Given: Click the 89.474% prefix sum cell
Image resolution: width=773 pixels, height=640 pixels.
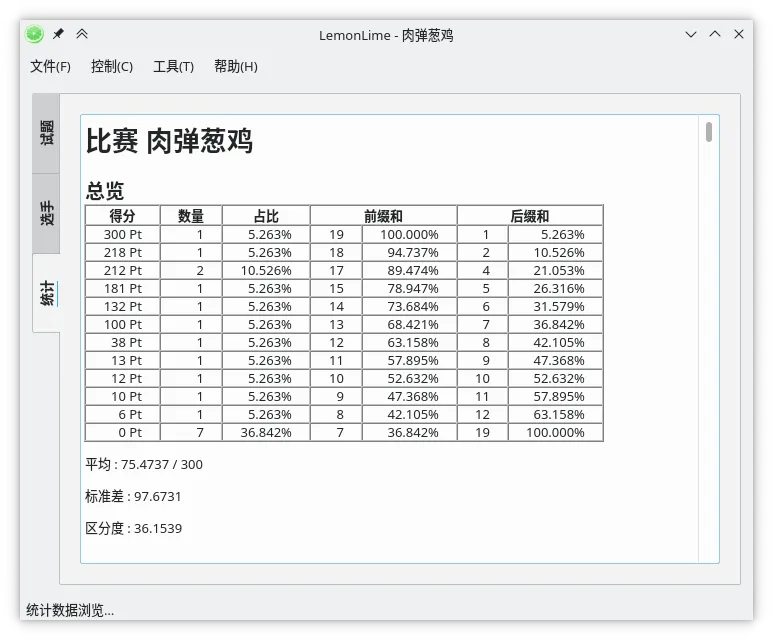Looking at the screenshot, I should pos(409,270).
